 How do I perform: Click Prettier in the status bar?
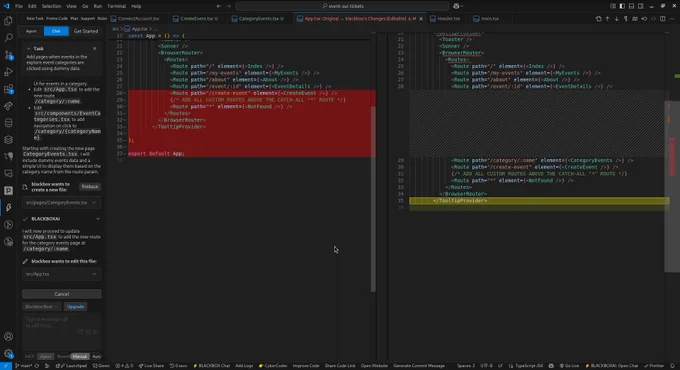tap(654, 366)
